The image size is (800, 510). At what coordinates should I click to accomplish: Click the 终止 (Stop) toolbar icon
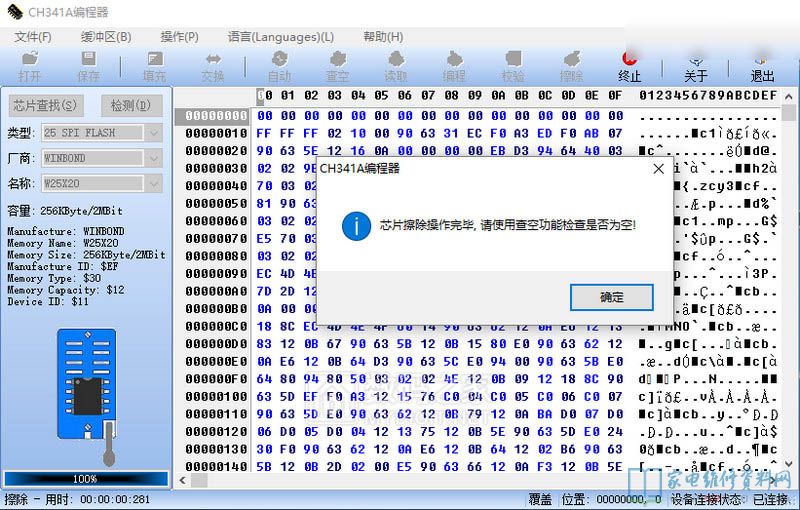630,66
